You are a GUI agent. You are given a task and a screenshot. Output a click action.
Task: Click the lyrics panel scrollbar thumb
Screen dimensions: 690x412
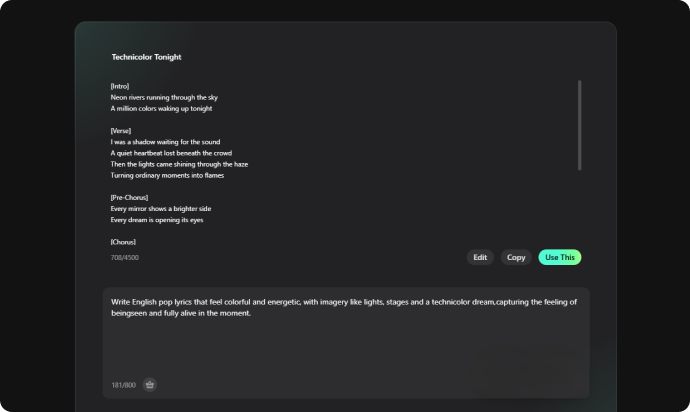pyautogui.click(x=580, y=125)
